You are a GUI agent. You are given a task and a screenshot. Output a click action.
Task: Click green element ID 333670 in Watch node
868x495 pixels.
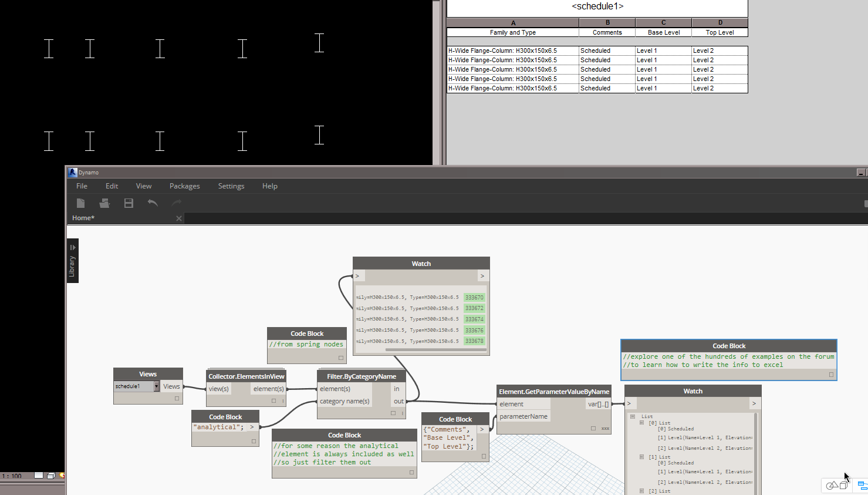[x=474, y=298]
